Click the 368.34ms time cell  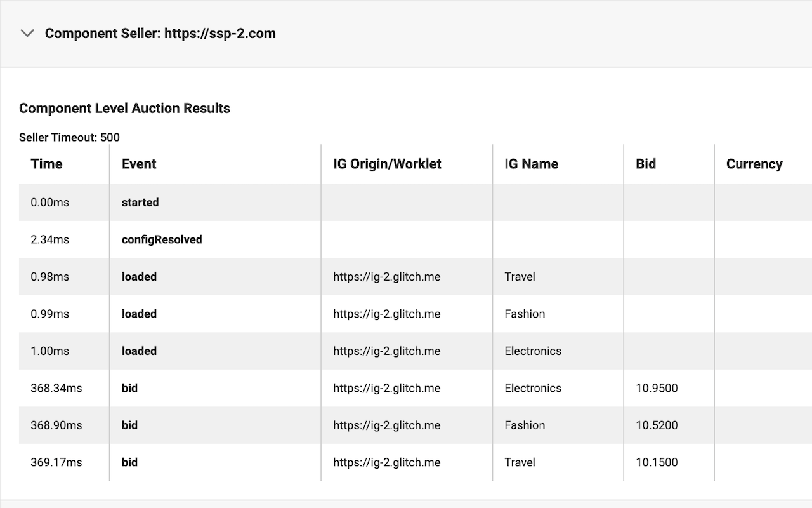pos(56,388)
